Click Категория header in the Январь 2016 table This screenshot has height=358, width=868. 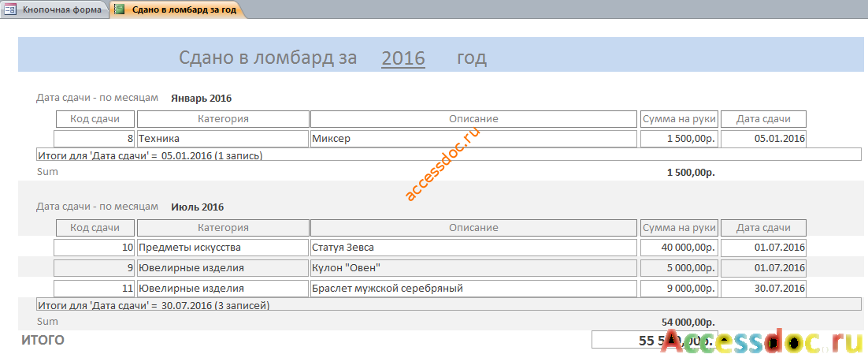(x=223, y=118)
